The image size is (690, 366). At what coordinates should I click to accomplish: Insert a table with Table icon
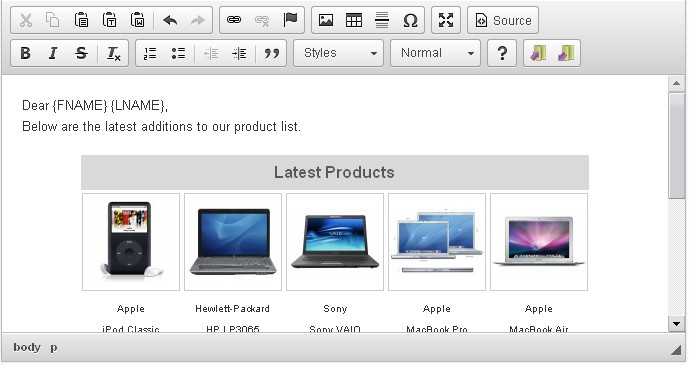[354, 20]
